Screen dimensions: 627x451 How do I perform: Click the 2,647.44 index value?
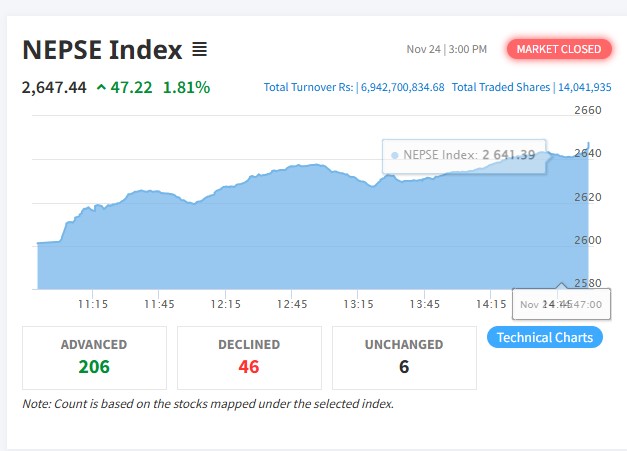pyautogui.click(x=54, y=87)
